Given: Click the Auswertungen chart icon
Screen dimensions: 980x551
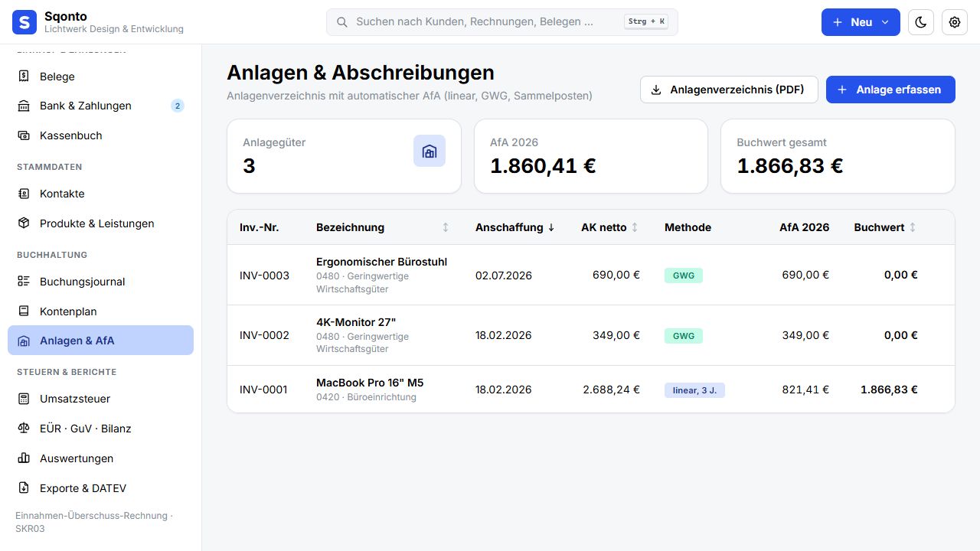Looking at the screenshot, I should (24, 458).
